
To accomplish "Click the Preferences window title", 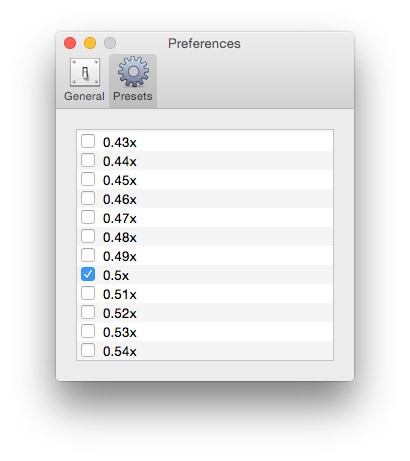I will tap(204, 44).
